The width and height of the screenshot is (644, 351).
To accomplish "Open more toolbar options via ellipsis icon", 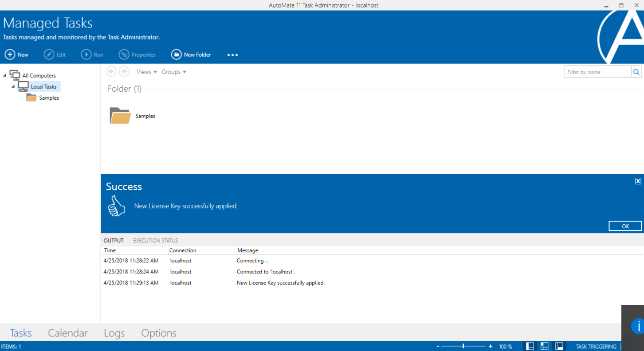I will [x=232, y=55].
